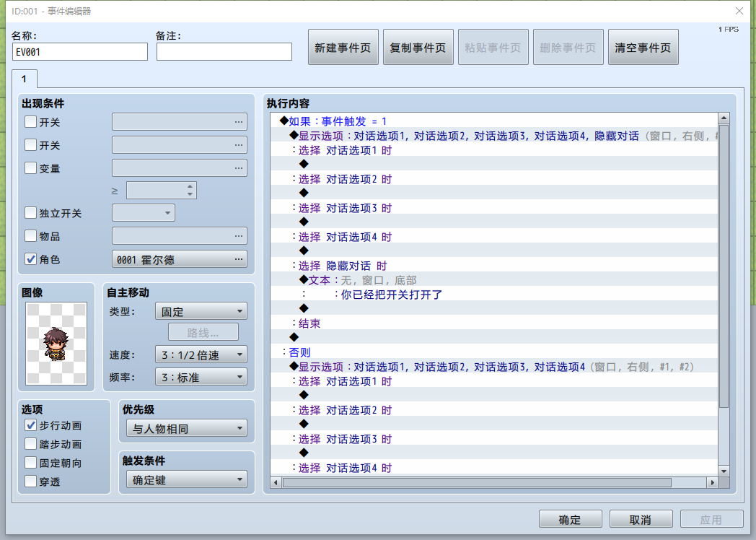Open the 触发条件 dropdown 确定键
This screenshot has width=756, height=540.
(187, 479)
